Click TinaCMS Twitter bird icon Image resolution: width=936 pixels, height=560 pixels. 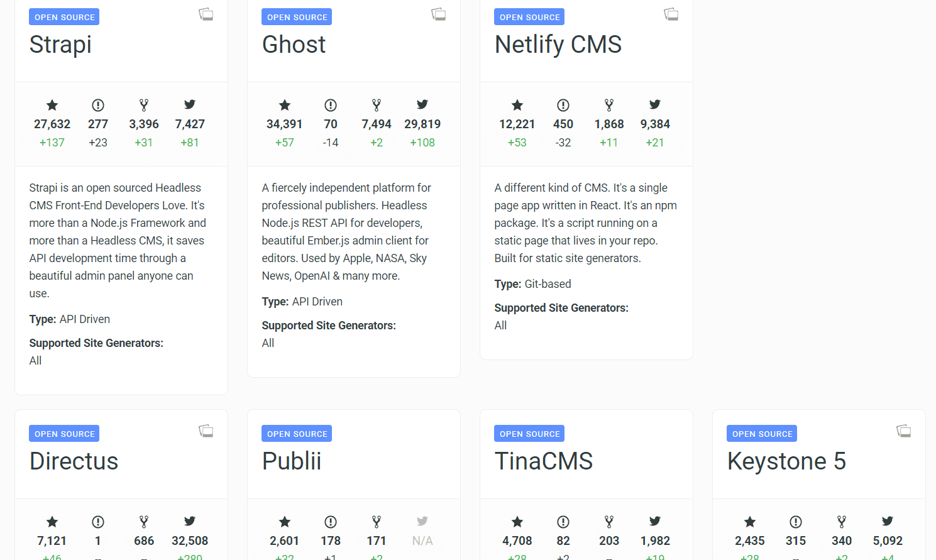(655, 521)
